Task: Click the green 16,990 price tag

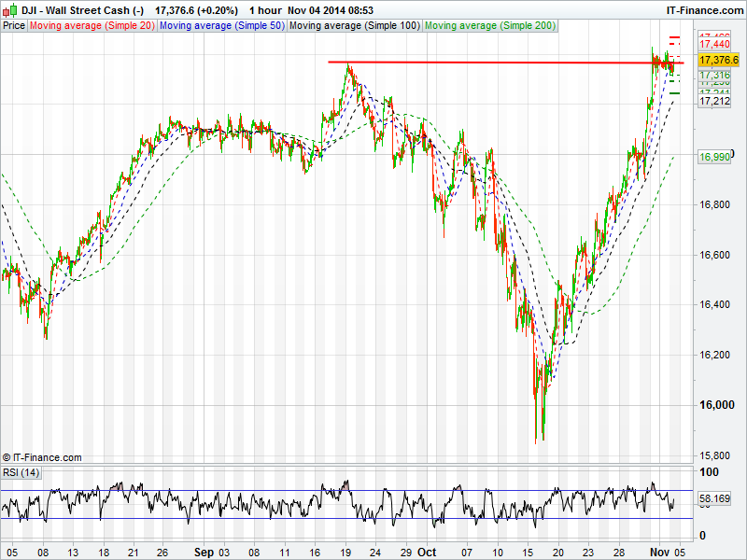Action: pos(714,157)
